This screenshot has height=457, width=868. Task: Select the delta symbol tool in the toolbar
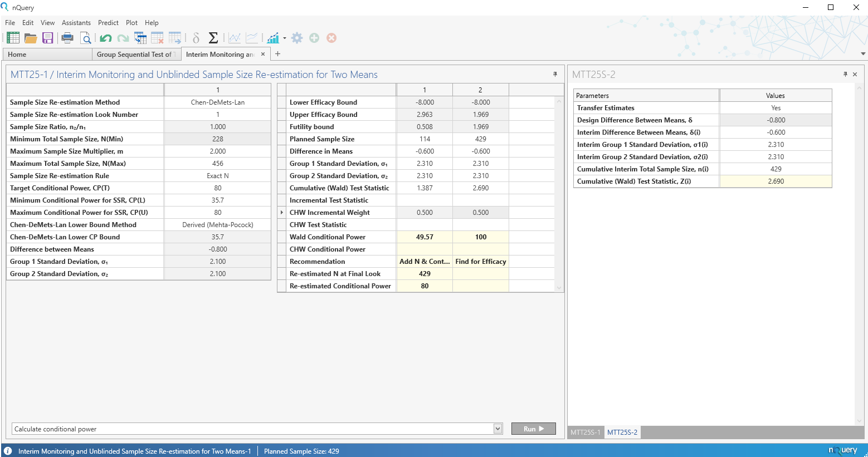(196, 38)
